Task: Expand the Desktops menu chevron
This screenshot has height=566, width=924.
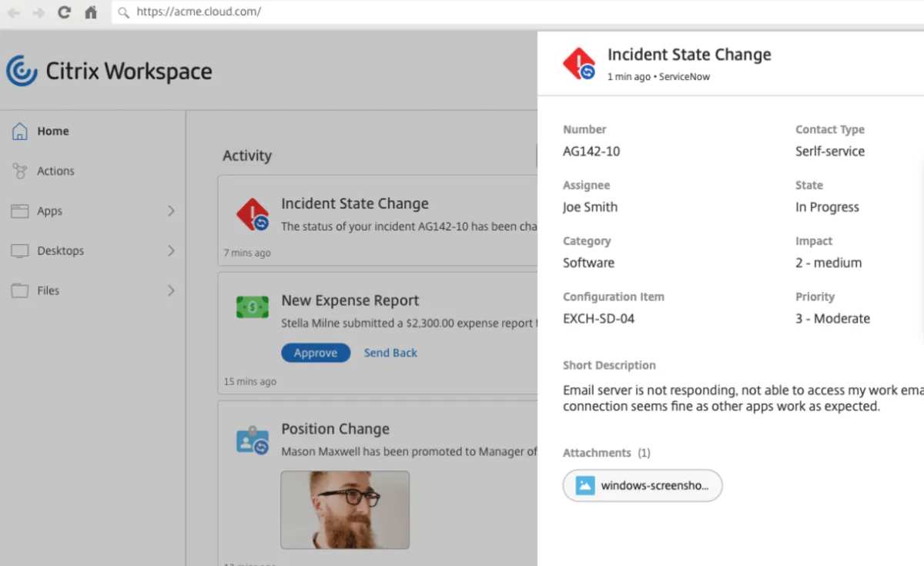Action: tap(171, 251)
